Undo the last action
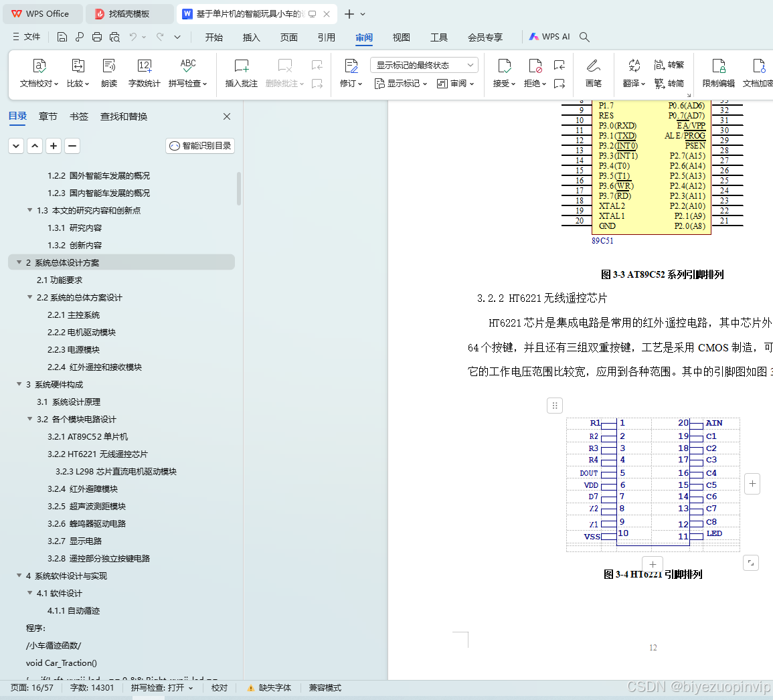Viewport: 773px width, 700px height. pos(133,37)
